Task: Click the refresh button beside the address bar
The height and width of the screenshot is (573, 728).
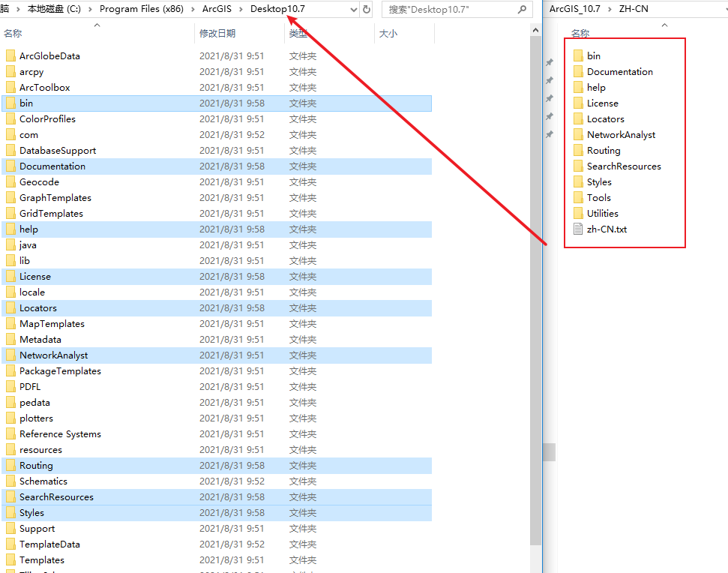Action: pos(367,9)
